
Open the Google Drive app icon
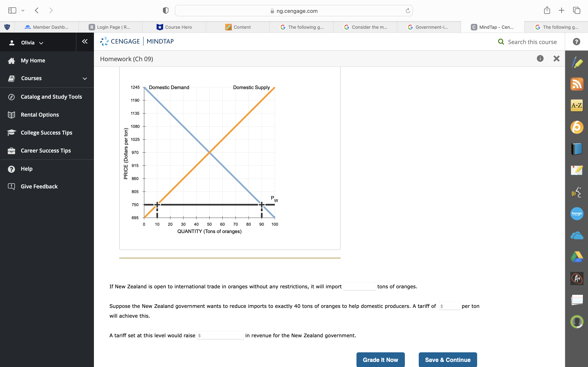click(577, 257)
